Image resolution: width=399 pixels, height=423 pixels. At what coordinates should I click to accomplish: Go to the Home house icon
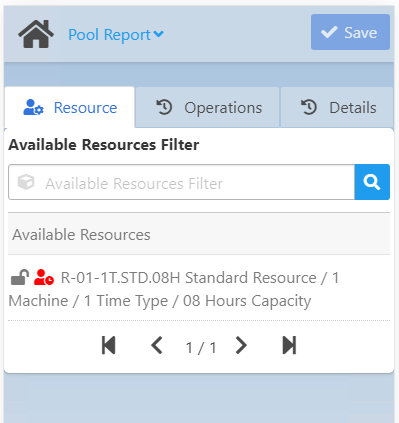coord(36,34)
